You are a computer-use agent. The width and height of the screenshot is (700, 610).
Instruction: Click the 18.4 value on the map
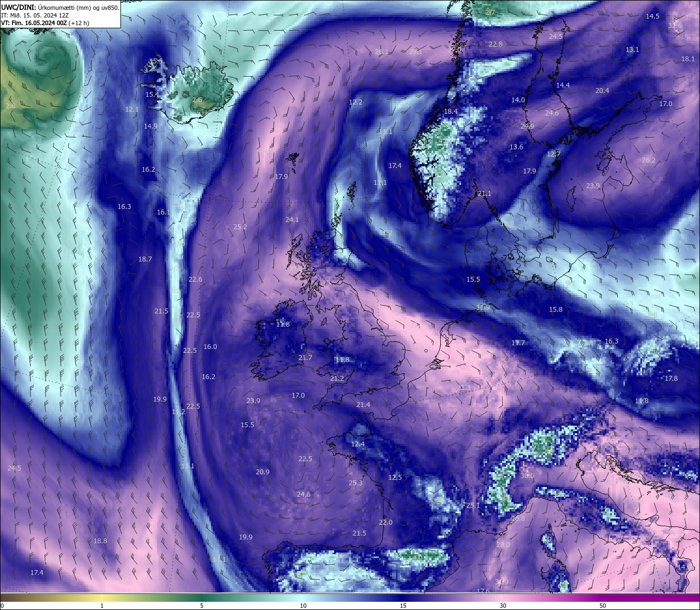point(451,112)
